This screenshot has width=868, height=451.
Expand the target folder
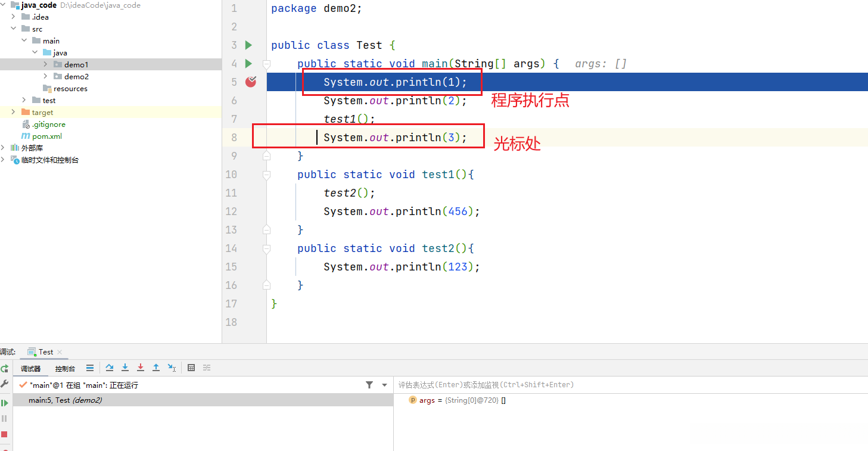coord(14,112)
